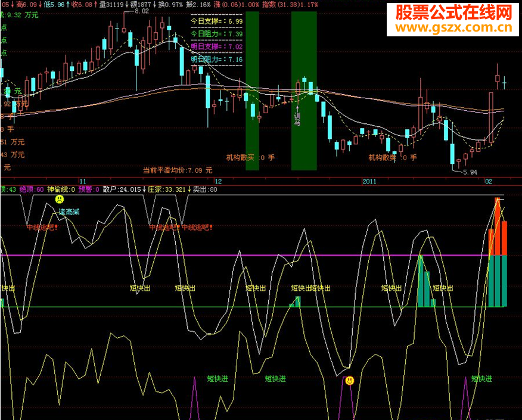The height and width of the screenshot is (420, 522).
Task: Click the 今日阻力=:7.39 value
Action: coord(216,34)
